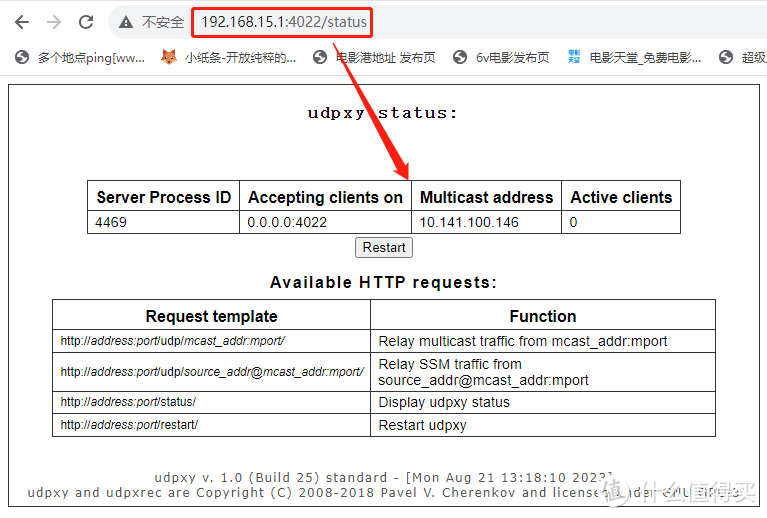
Task: Open the 小纸条-开放纯粹的 bookmark
Action: [228, 58]
